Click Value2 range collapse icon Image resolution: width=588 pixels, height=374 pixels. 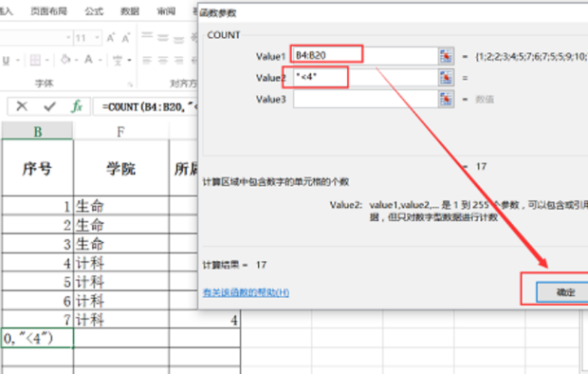[446, 78]
